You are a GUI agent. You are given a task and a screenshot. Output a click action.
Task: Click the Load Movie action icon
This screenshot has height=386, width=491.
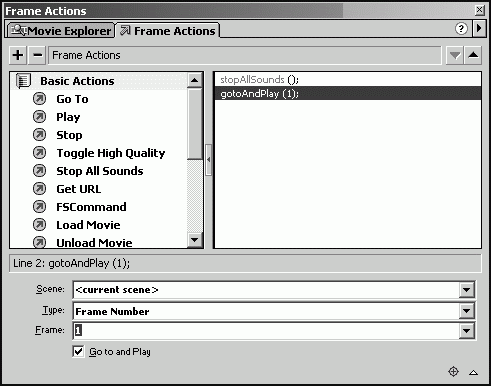pos(39,225)
